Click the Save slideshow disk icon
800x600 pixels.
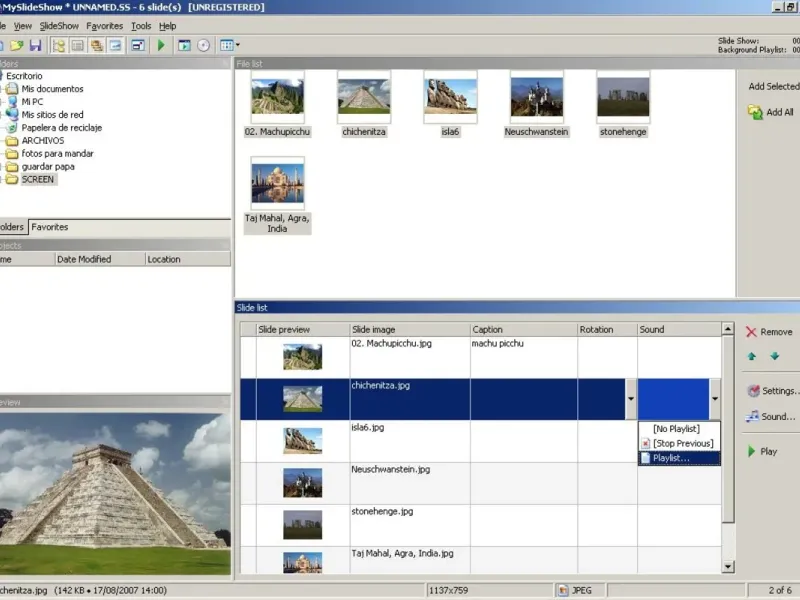pos(35,45)
